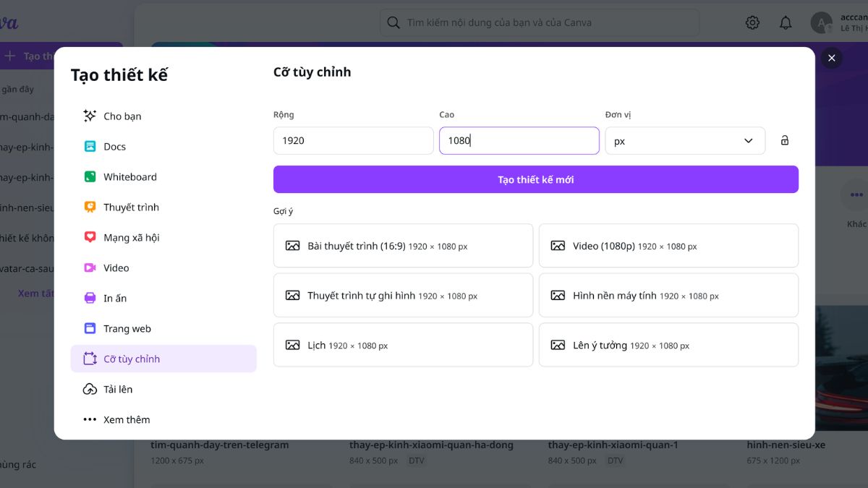Select Trang web category label

pos(127,328)
